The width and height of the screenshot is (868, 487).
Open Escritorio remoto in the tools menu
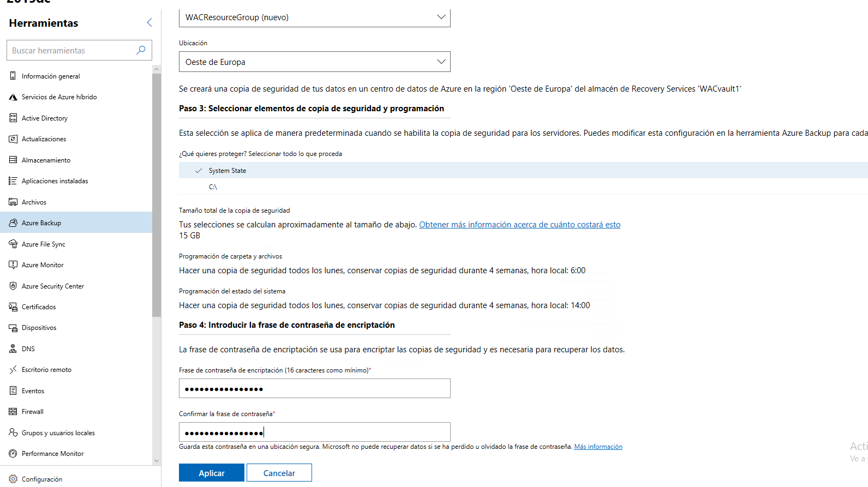click(46, 370)
